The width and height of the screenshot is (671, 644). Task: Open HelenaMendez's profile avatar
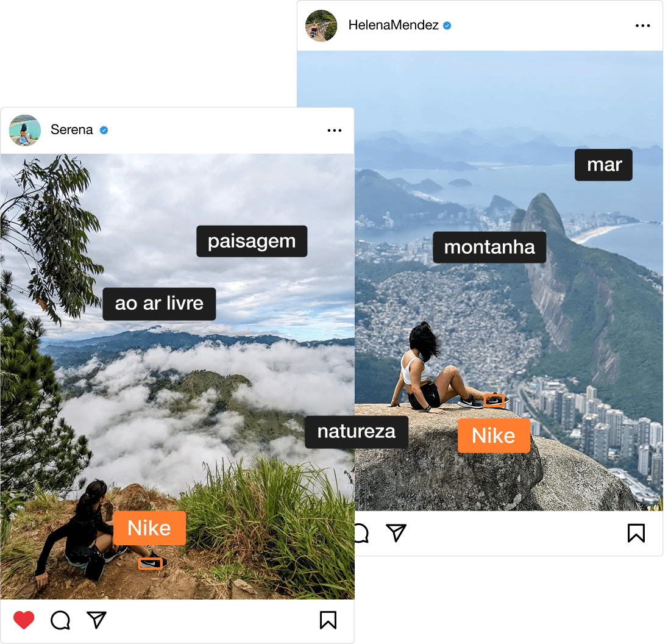321,26
